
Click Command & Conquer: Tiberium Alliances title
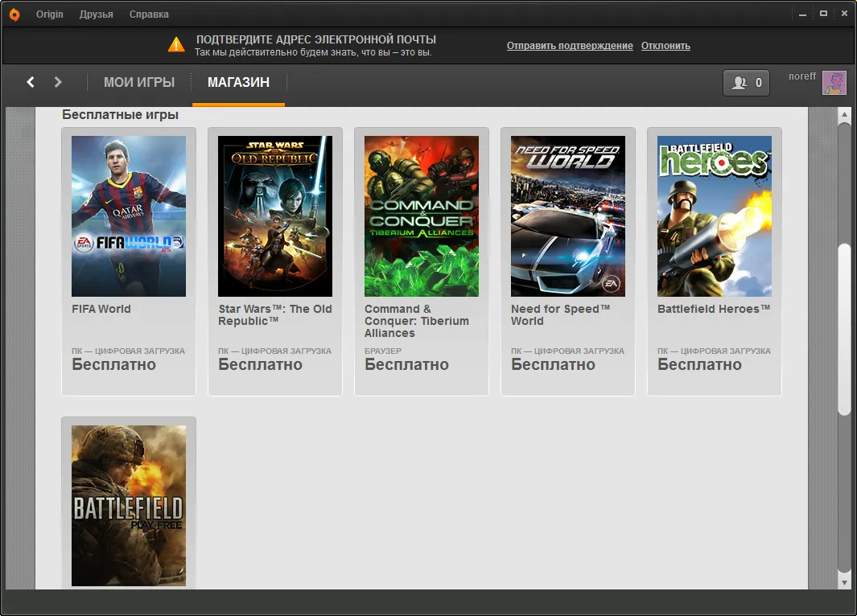[417, 321]
